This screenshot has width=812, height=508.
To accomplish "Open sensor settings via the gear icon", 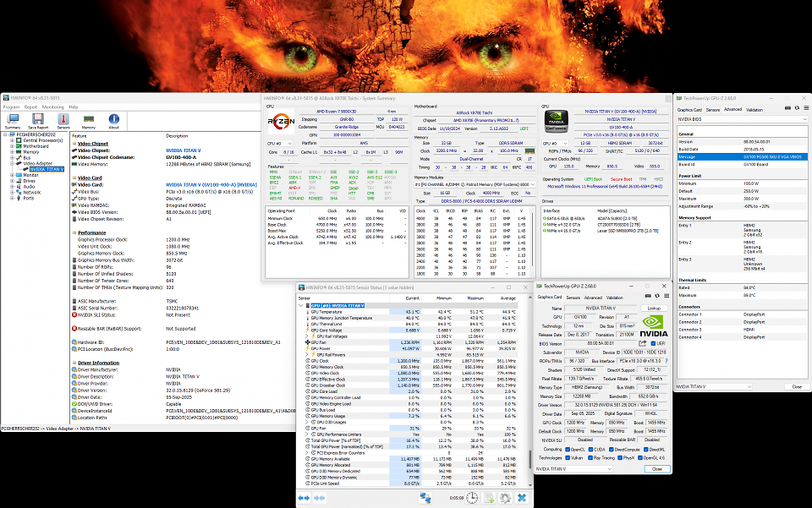I will coord(505,498).
